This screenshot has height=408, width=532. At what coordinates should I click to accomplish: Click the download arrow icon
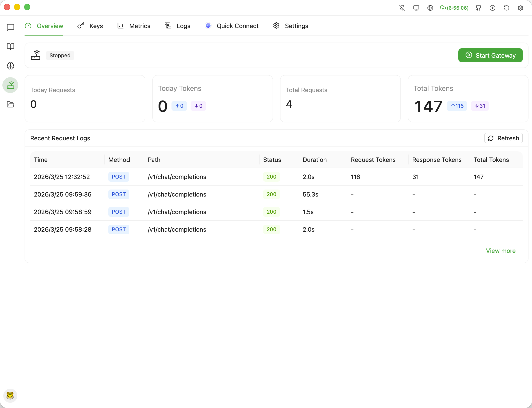[493, 8]
